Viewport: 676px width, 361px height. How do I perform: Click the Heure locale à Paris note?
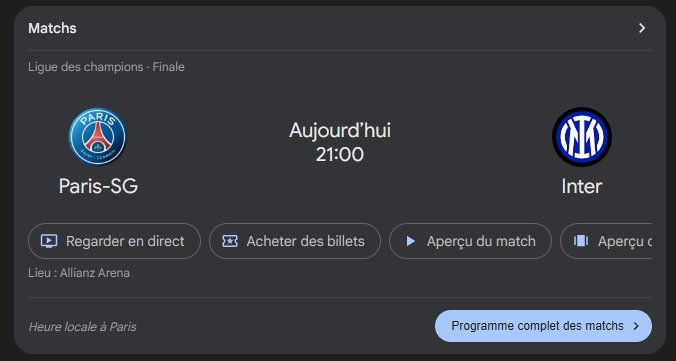82,327
